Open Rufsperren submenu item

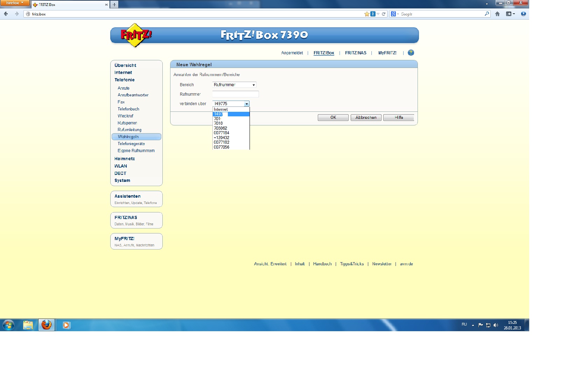click(x=127, y=123)
